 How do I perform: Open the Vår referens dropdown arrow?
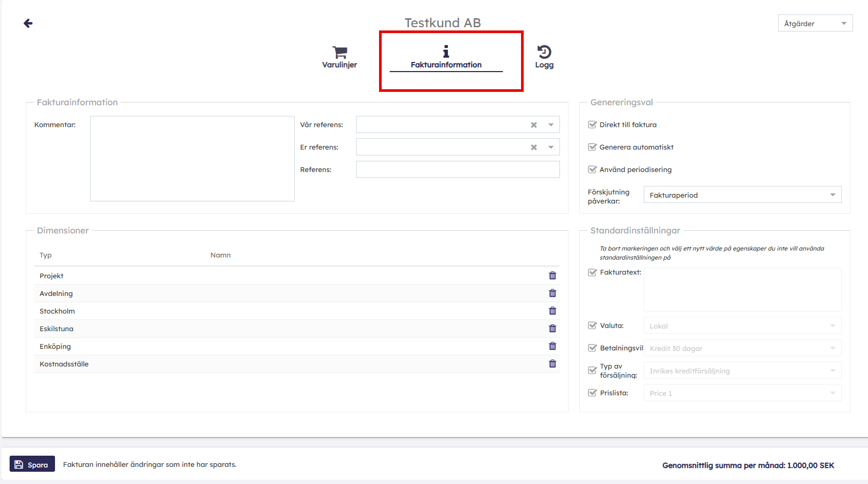[x=551, y=125]
